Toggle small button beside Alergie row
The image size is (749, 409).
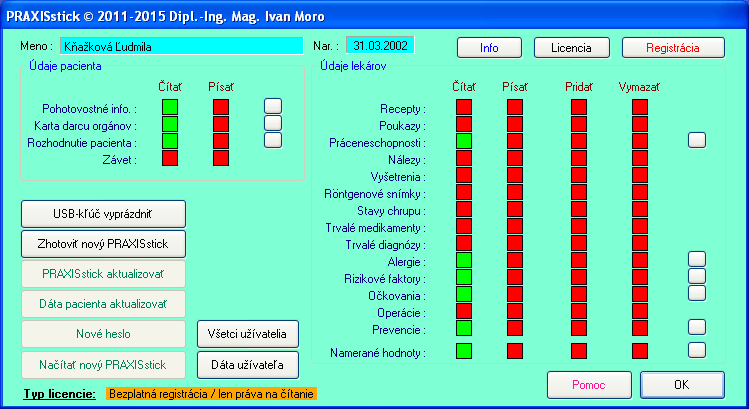point(697,259)
